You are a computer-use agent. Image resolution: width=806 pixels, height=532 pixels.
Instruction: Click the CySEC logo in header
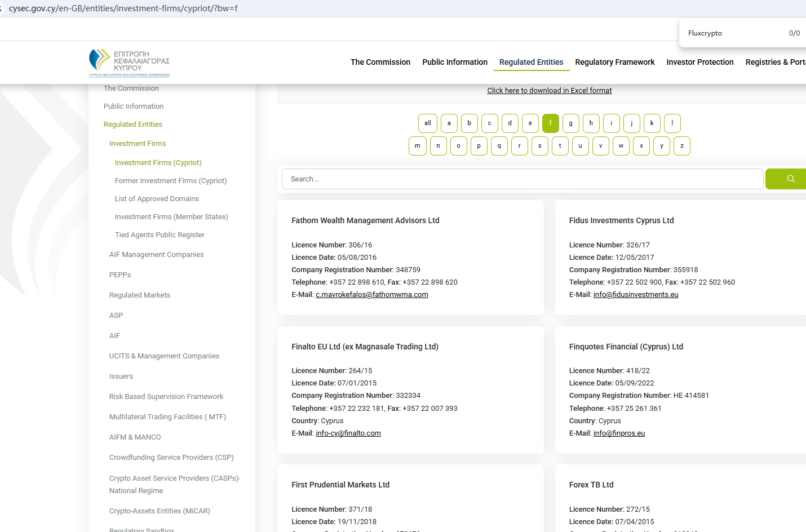pyautogui.click(x=129, y=62)
